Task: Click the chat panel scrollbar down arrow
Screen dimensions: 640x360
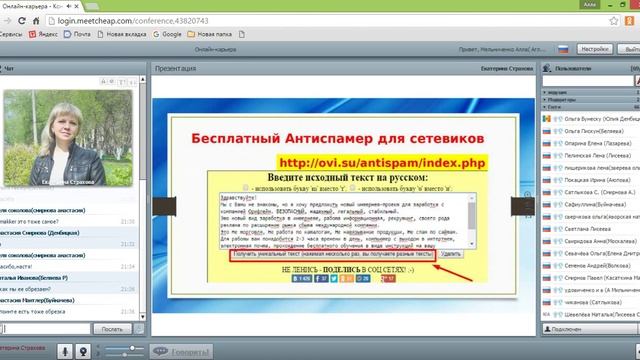Action: pyautogui.click(x=142, y=317)
